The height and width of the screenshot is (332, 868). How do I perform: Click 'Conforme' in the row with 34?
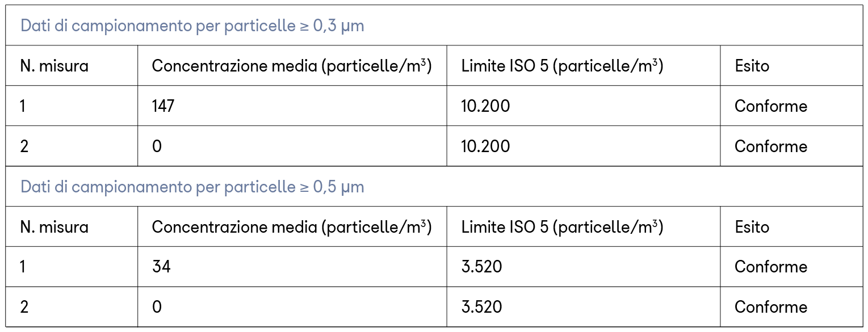click(x=770, y=267)
